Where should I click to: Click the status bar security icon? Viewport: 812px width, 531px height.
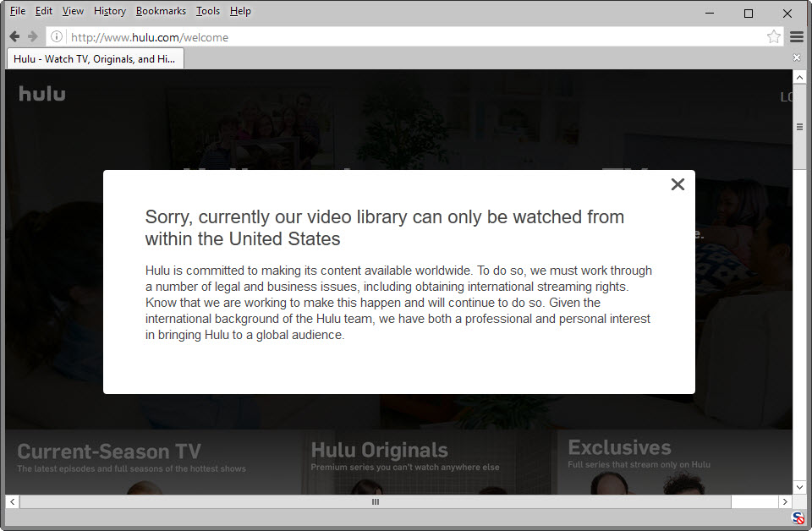(x=798, y=517)
